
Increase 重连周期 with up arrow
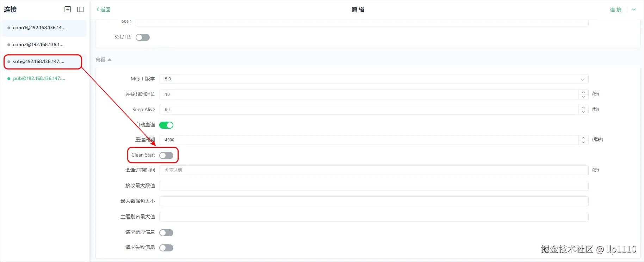[x=583, y=138]
